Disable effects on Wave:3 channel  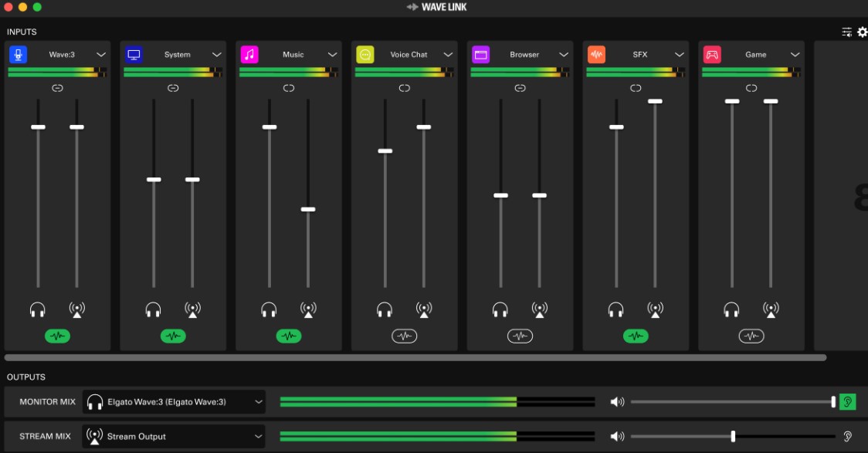coord(58,336)
